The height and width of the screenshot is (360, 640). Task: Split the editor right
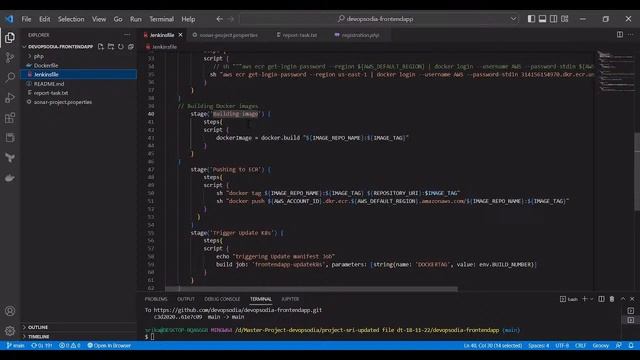[x=620, y=35]
